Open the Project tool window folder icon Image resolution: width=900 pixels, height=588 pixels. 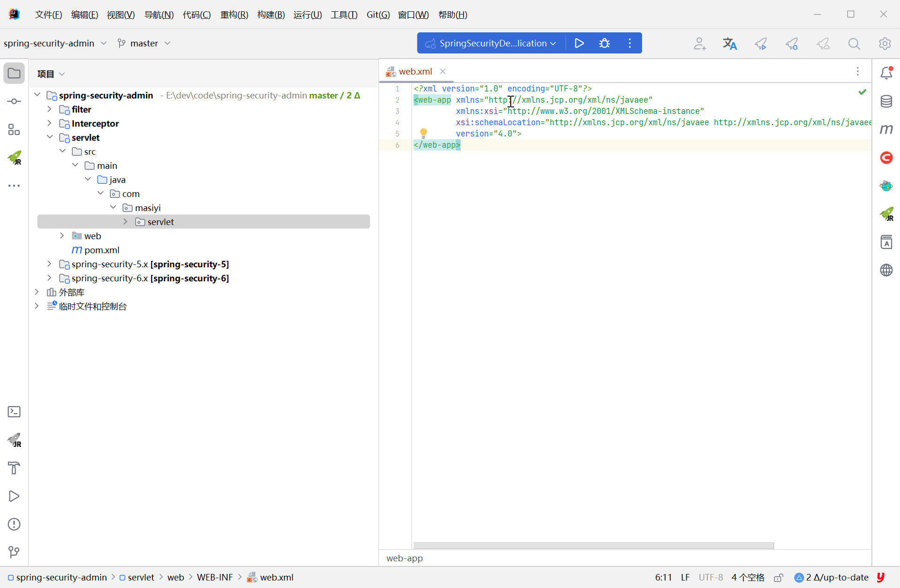pos(14,74)
